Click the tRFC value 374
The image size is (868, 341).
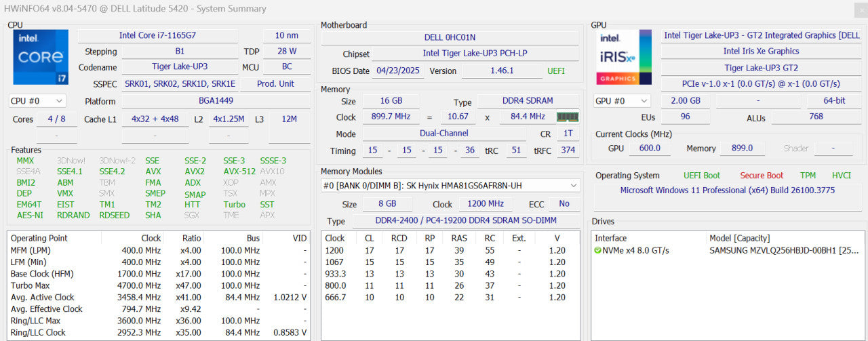click(x=568, y=151)
